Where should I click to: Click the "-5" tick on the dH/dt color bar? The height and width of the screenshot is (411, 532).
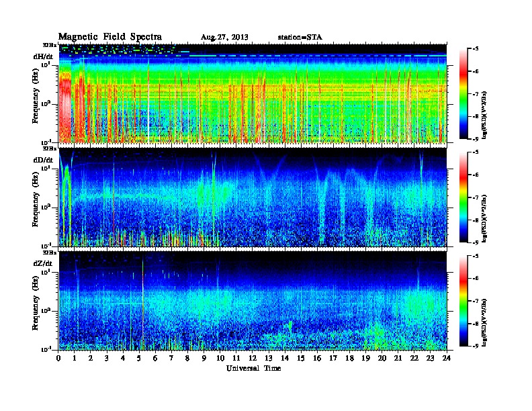pyautogui.click(x=475, y=49)
